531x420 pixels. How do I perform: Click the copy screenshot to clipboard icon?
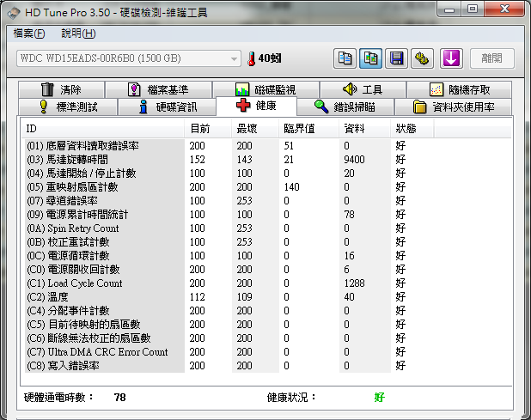(370, 58)
